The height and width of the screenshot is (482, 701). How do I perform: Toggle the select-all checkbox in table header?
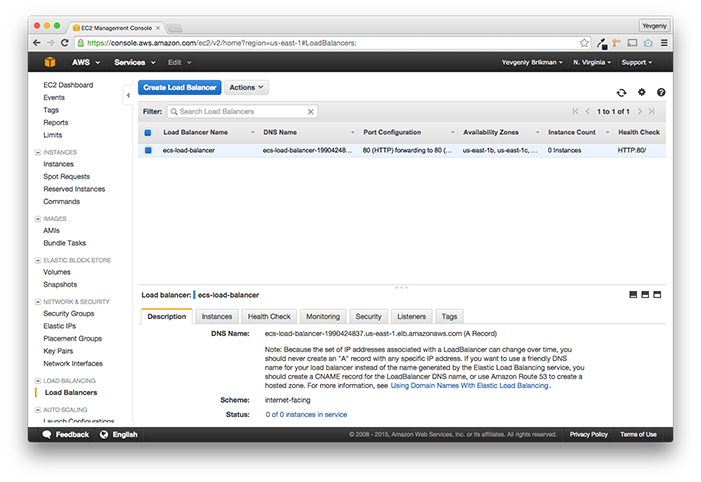click(x=148, y=132)
